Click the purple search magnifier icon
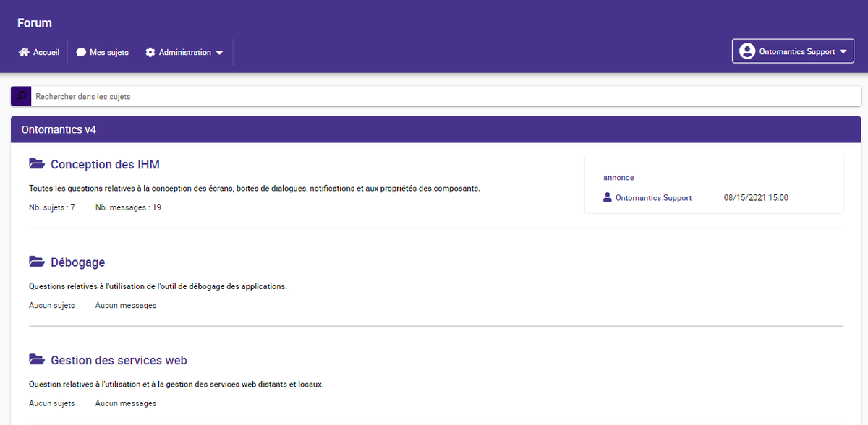This screenshot has width=868, height=425. pos(21,96)
